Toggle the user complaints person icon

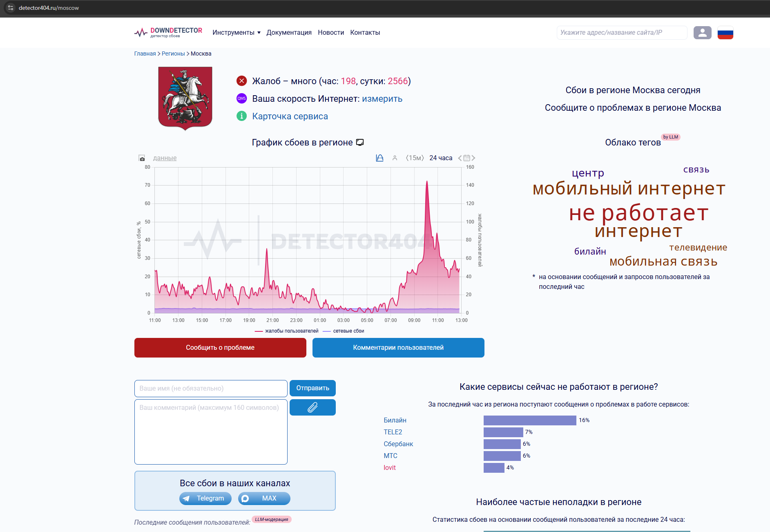pyautogui.click(x=395, y=158)
